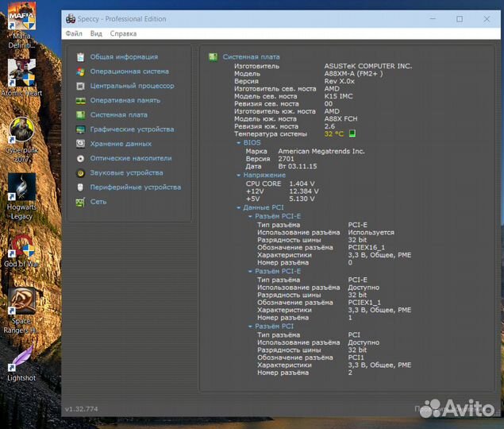The height and width of the screenshot is (429, 504).
Task: Open the Справка menu
Action: (x=123, y=33)
